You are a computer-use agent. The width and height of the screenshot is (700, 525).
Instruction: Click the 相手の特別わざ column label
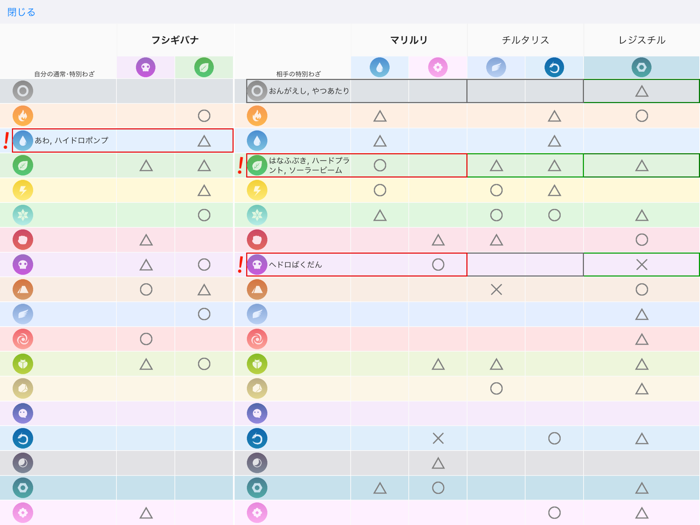point(298,74)
